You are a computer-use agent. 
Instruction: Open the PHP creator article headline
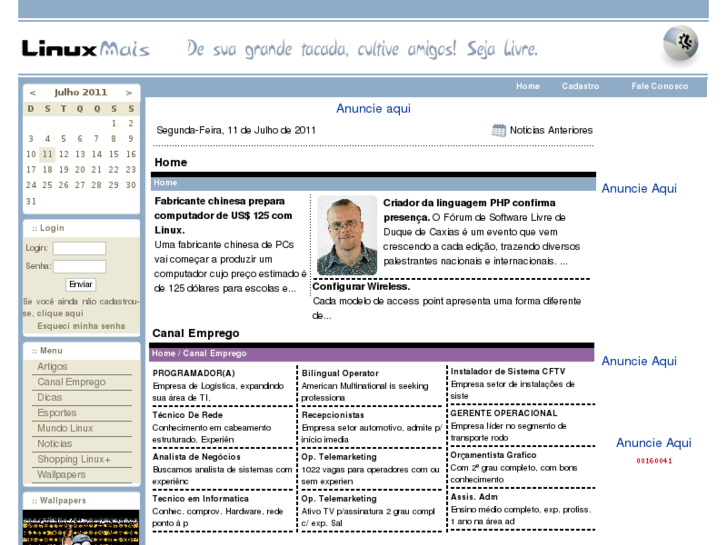(469, 210)
